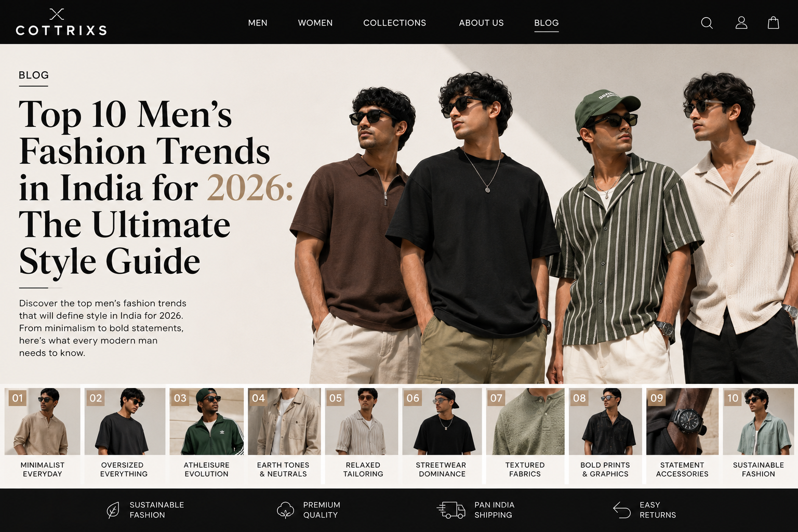This screenshot has width=798, height=532.
Task: Select the BLOG nav item
Action: [547, 23]
